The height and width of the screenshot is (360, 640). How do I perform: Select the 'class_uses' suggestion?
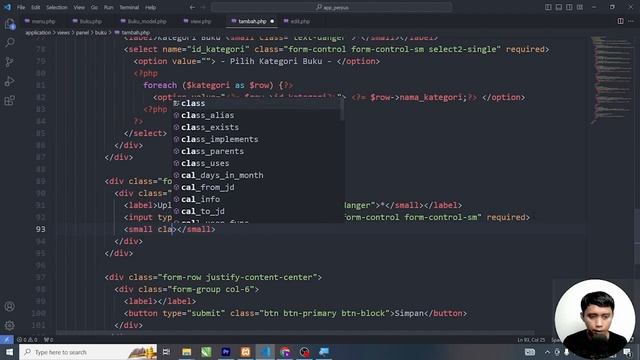point(258,163)
